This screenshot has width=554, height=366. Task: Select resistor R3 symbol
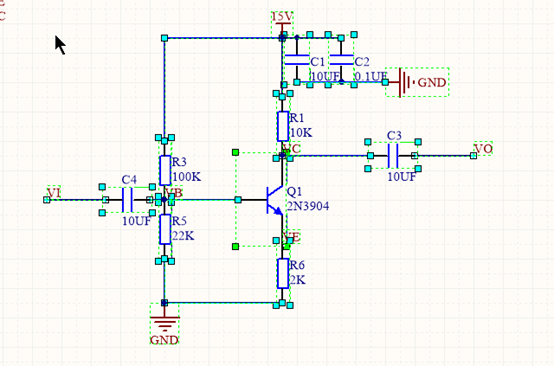[165, 170]
